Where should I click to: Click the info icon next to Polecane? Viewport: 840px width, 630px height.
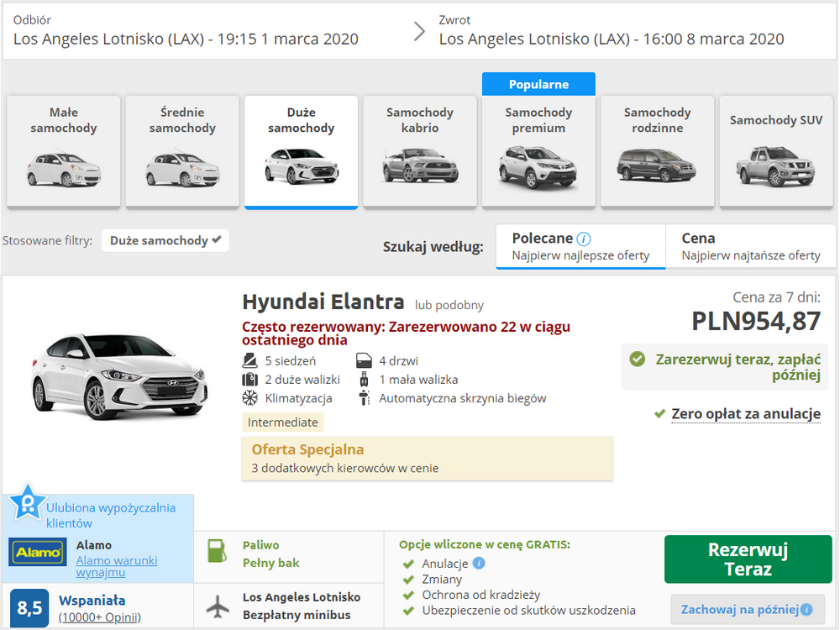click(584, 239)
